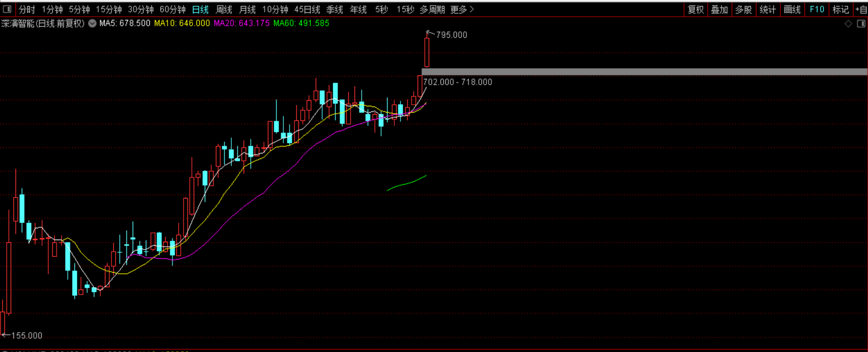868x352 pixels.
Task: Open the 多周期 multi-period view
Action: pyautogui.click(x=432, y=9)
